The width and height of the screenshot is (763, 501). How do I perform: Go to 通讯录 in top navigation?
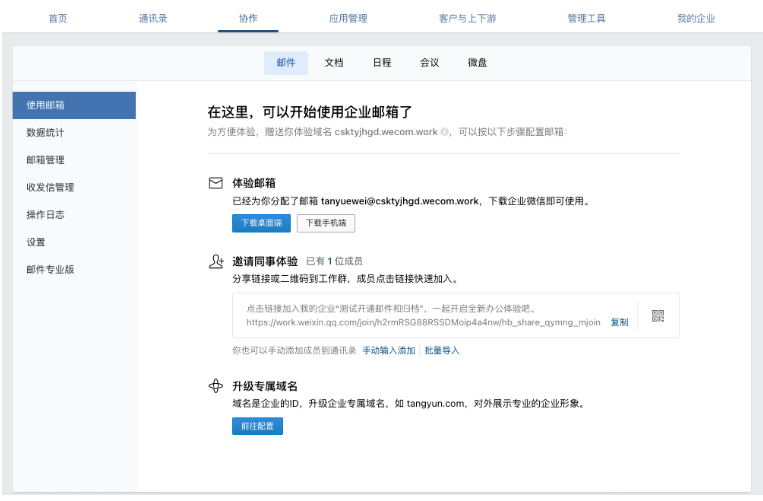(153, 18)
